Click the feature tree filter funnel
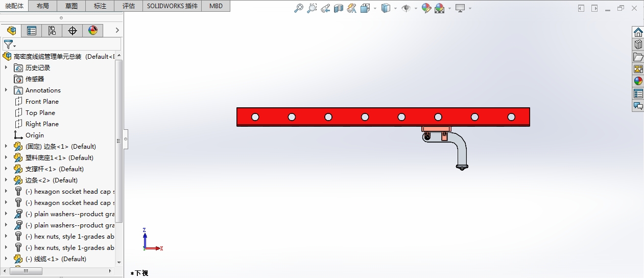This screenshot has width=644, height=278. (9, 44)
